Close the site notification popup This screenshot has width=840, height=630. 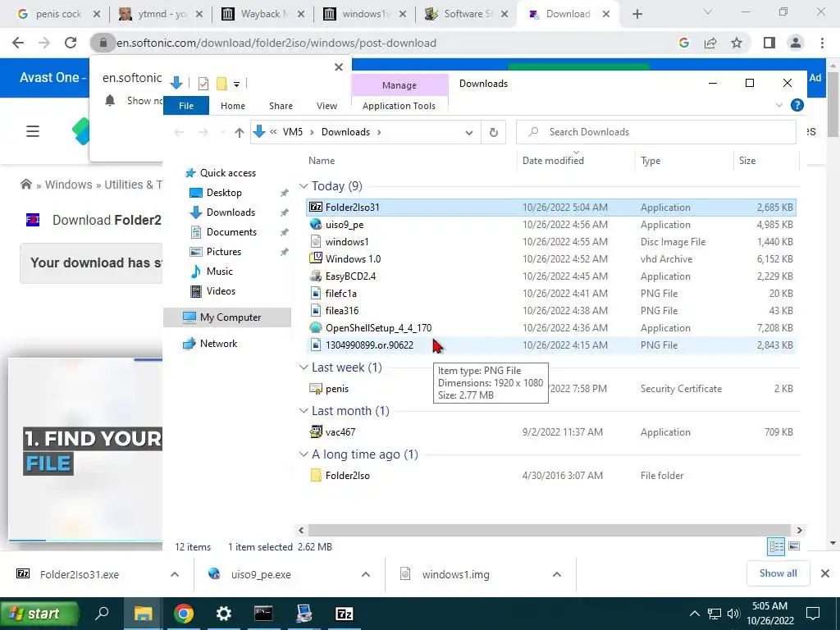339,67
